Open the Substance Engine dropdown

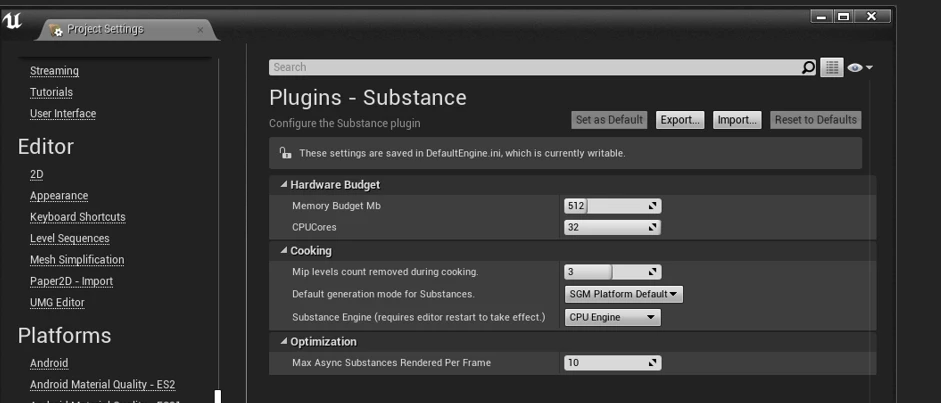(613, 317)
